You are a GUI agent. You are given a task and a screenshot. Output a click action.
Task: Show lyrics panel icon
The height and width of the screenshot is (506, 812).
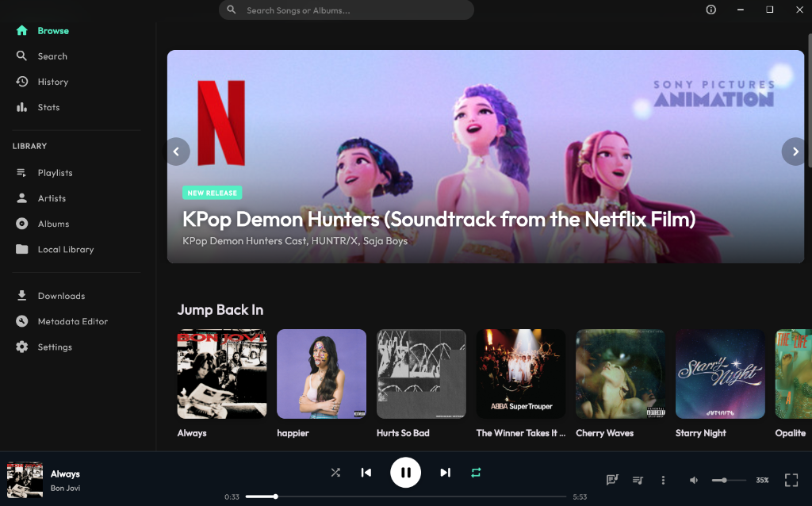coord(612,480)
